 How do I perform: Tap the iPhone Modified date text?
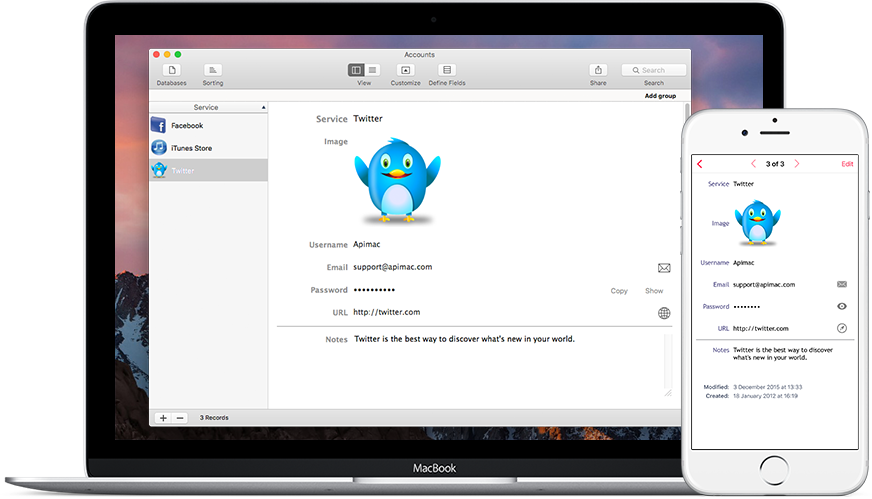(x=767, y=387)
